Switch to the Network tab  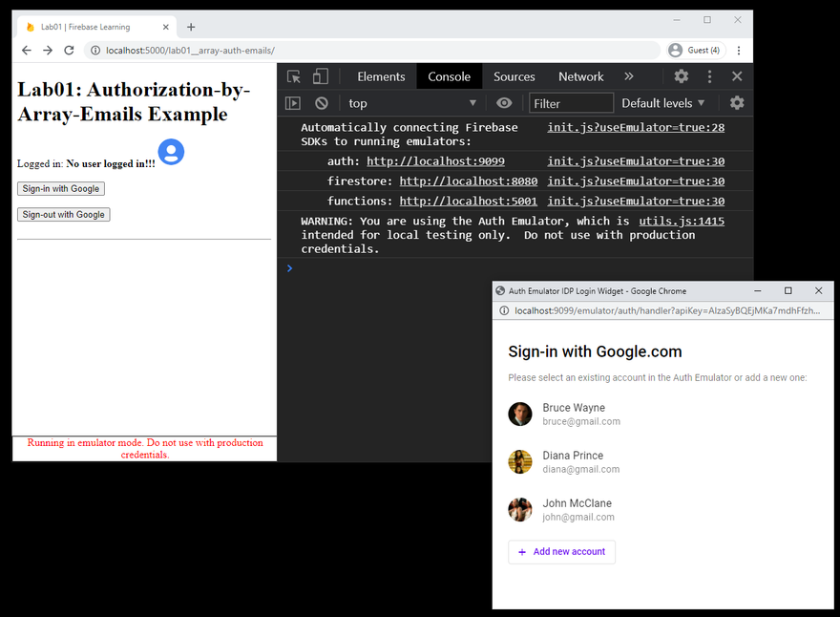click(x=580, y=76)
